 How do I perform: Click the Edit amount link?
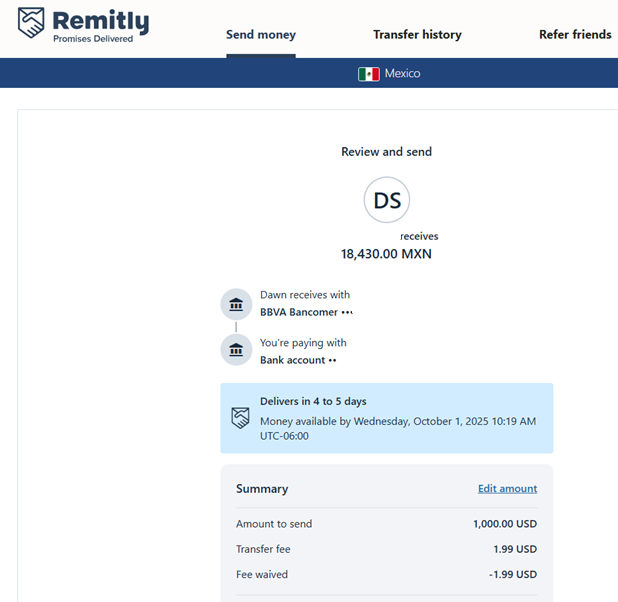pyautogui.click(x=507, y=489)
